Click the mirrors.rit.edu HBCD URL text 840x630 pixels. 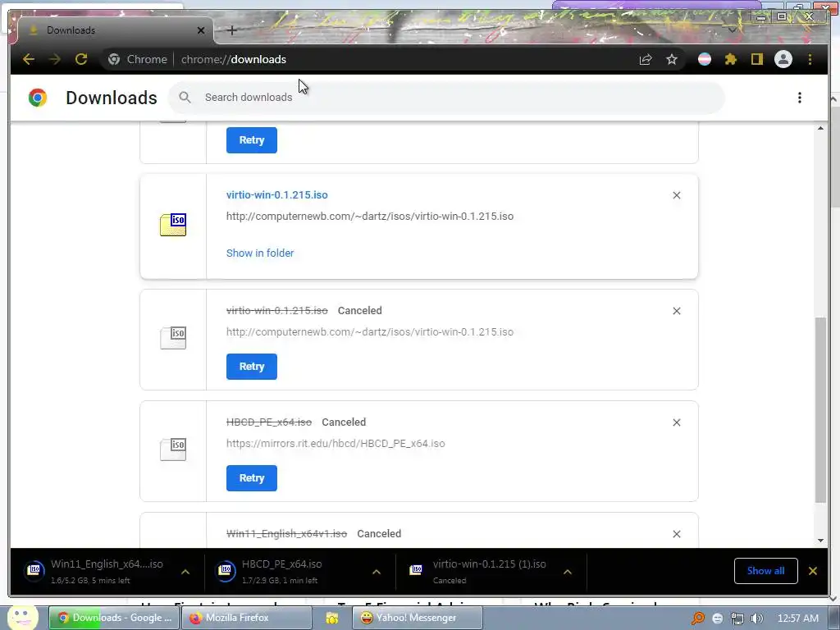pyautogui.click(x=336, y=444)
